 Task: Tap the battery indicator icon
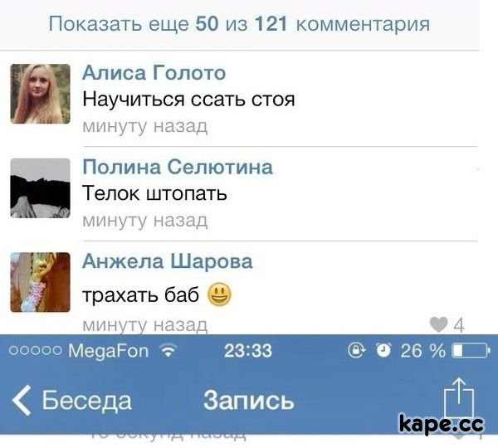tap(471, 351)
